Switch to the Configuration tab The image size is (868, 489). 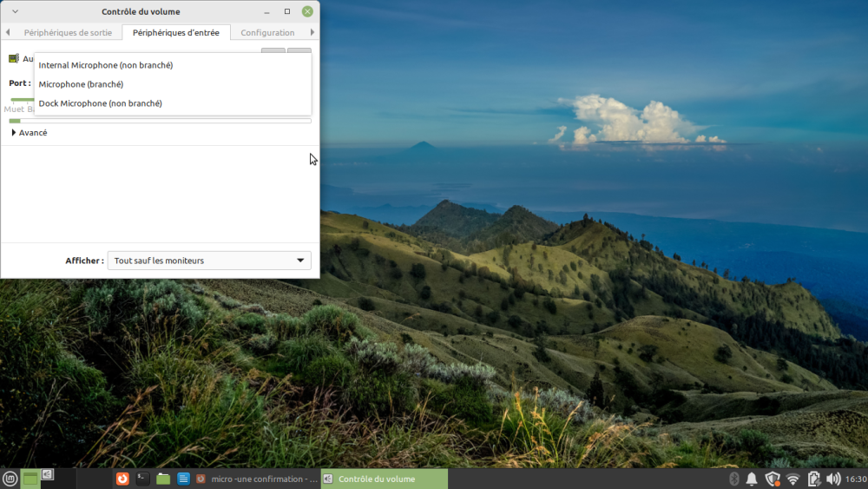click(x=267, y=33)
